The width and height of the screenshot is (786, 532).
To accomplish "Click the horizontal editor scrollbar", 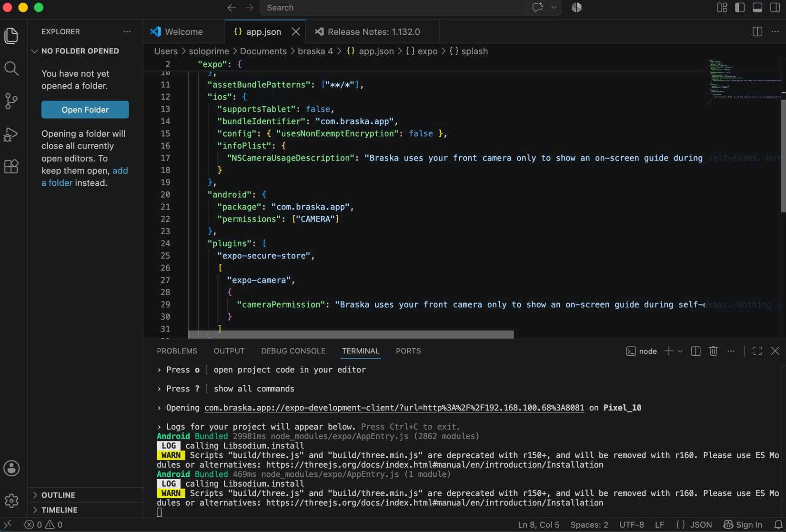I will point(351,334).
